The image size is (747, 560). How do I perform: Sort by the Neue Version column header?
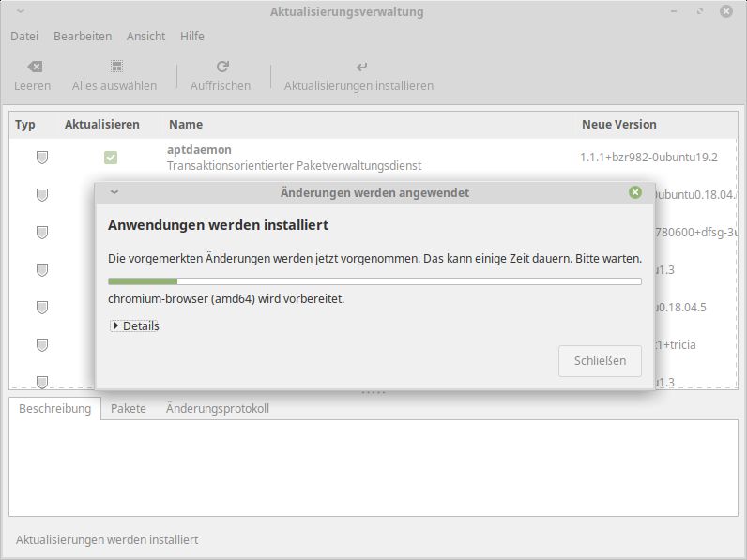click(x=619, y=124)
